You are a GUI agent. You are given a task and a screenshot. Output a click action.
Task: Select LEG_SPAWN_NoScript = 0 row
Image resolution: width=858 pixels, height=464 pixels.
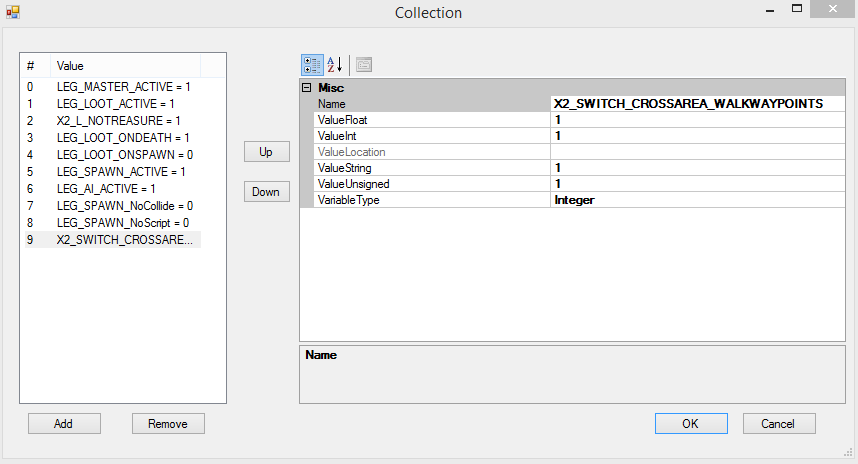coord(113,223)
